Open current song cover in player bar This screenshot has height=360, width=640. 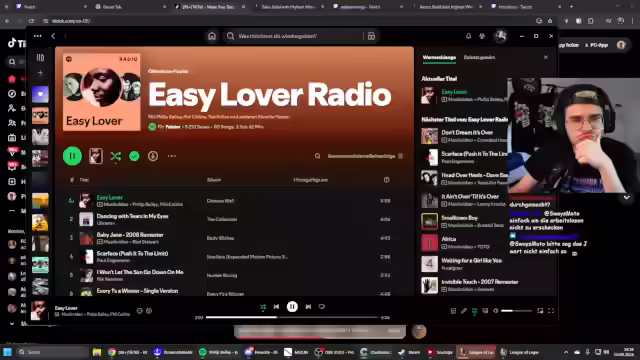click(x=39, y=311)
